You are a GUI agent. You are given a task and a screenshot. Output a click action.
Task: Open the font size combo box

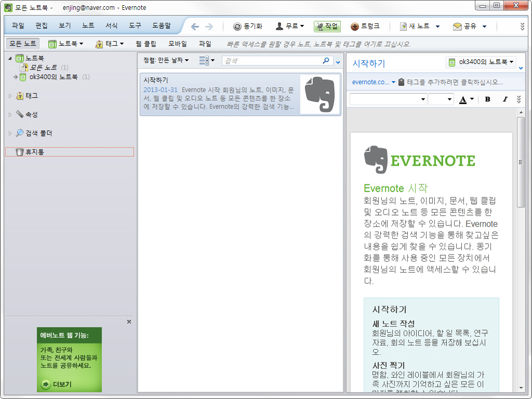pos(441,99)
